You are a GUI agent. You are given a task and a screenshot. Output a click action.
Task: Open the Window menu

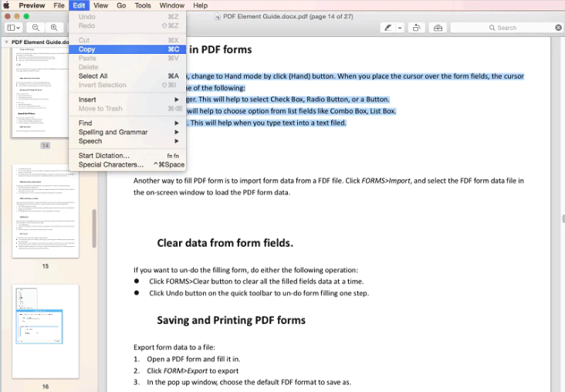pos(172,5)
